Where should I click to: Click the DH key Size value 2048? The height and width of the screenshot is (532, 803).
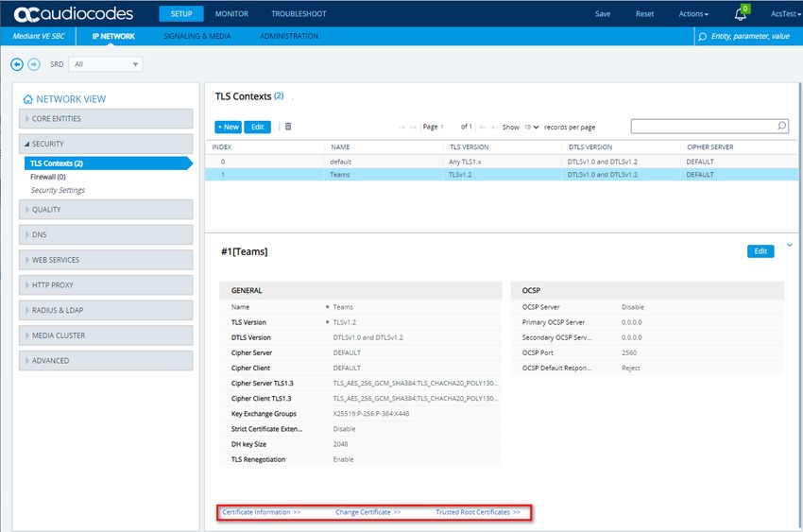pyautogui.click(x=340, y=444)
